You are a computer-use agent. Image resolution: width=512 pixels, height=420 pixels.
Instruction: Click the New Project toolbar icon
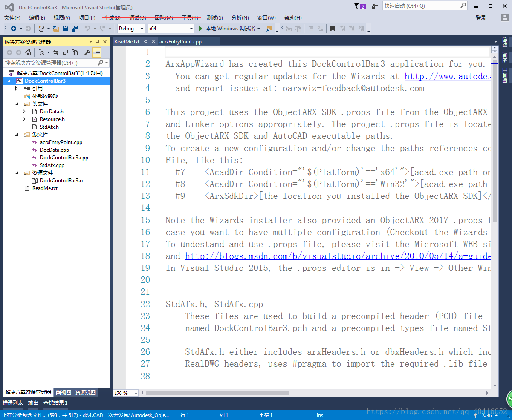(x=41, y=29)
